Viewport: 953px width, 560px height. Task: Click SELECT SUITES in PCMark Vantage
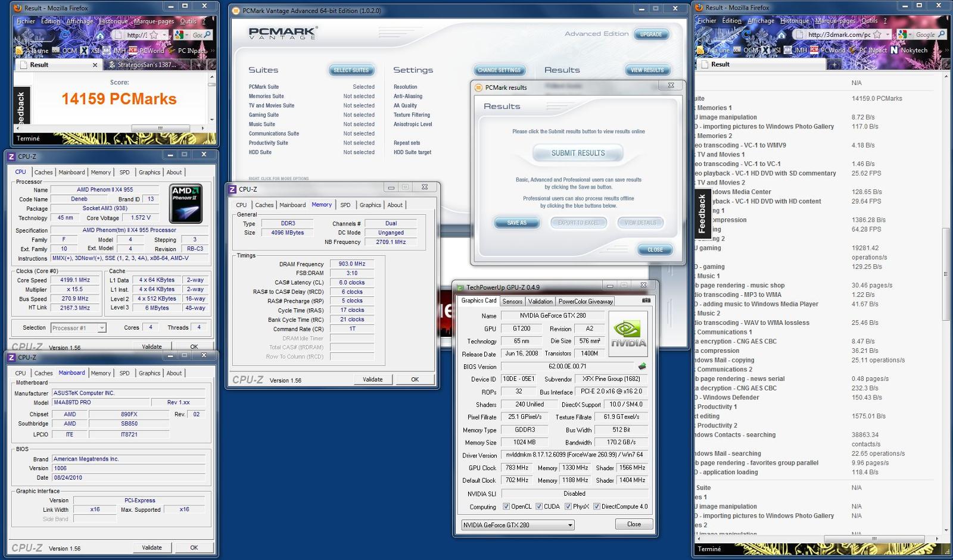tap(351, 70)
